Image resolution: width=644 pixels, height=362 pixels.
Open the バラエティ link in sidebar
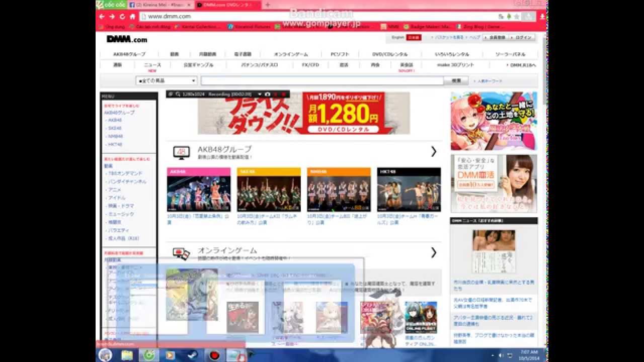pos(118,230)
